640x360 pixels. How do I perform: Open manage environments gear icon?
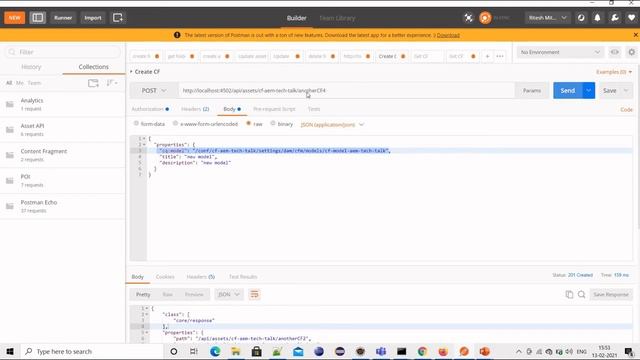[631, 52]
